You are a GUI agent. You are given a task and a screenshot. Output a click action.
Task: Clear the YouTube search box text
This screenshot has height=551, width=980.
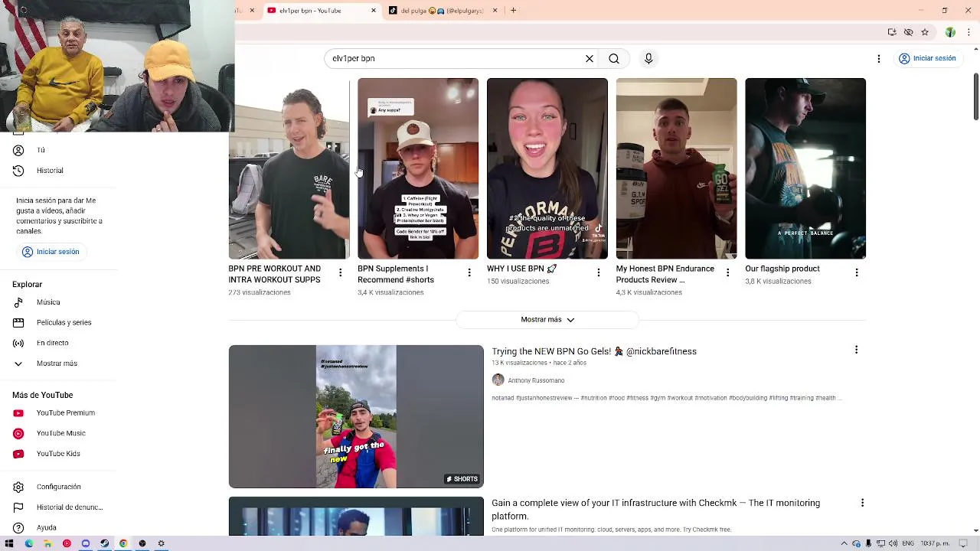tap(590, 58)
